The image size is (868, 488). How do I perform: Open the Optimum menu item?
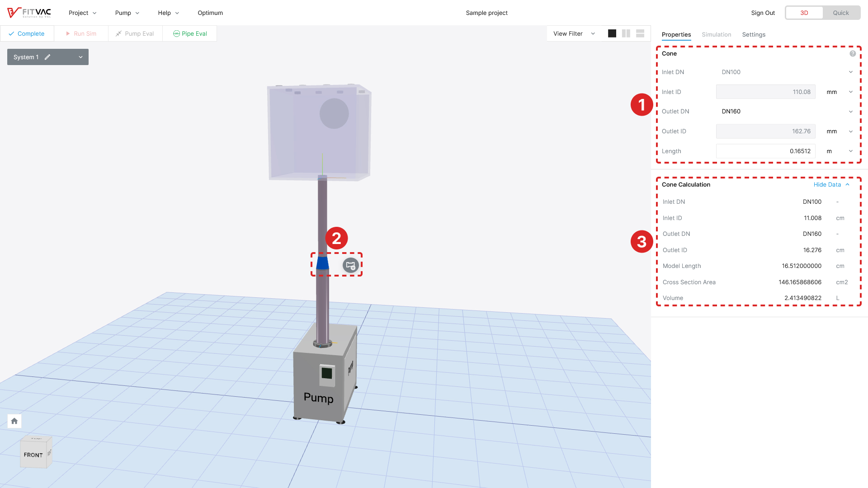pyautogui.click(x=210, y=13)
